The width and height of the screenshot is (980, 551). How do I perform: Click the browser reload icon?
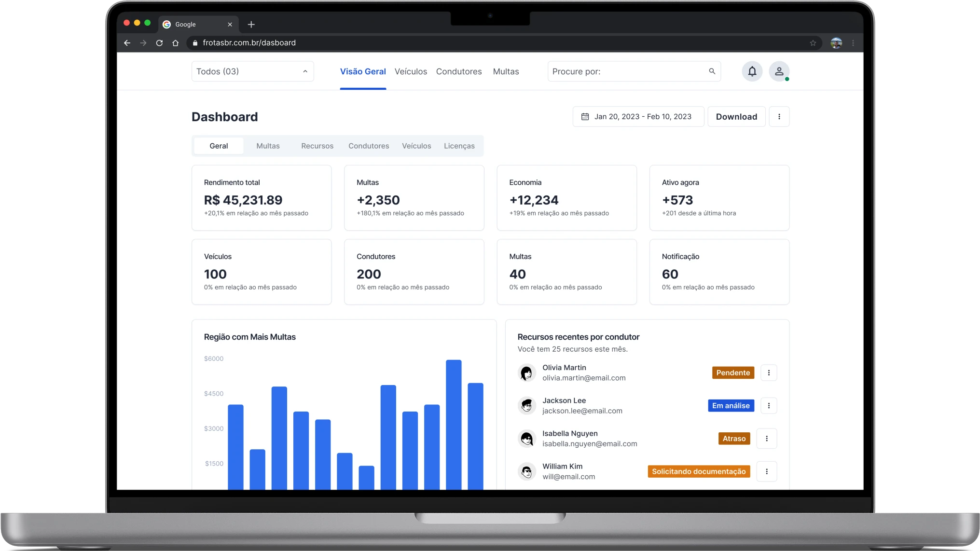(x=159, y=43)
